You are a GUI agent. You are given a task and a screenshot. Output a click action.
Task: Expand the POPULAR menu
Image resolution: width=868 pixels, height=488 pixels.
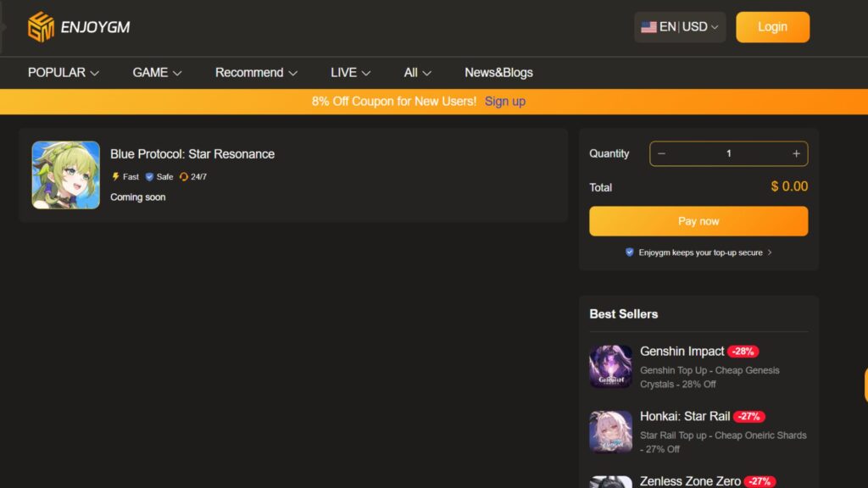64,73
